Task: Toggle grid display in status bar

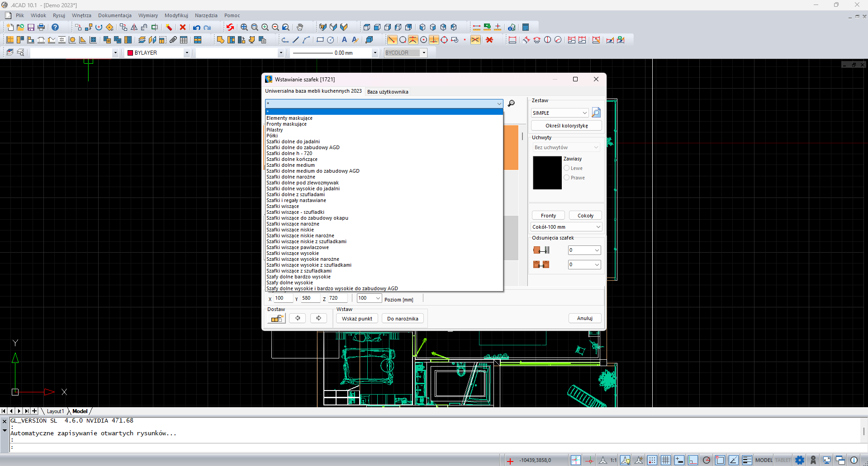Action: pyautogui.click(x=665, y=460)
